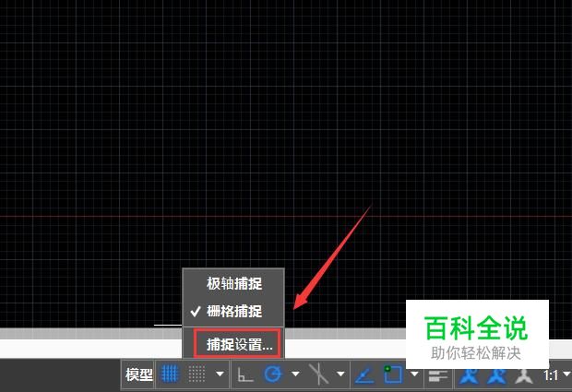This screenshot has height=392, width=572.
Task: Select 极轴捕捉 polar snap menu item
Action: coord(233,284)
